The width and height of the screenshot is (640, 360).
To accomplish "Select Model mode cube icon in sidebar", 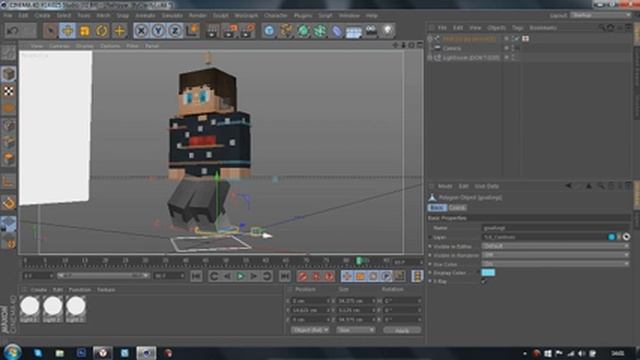I will [8, 74].
